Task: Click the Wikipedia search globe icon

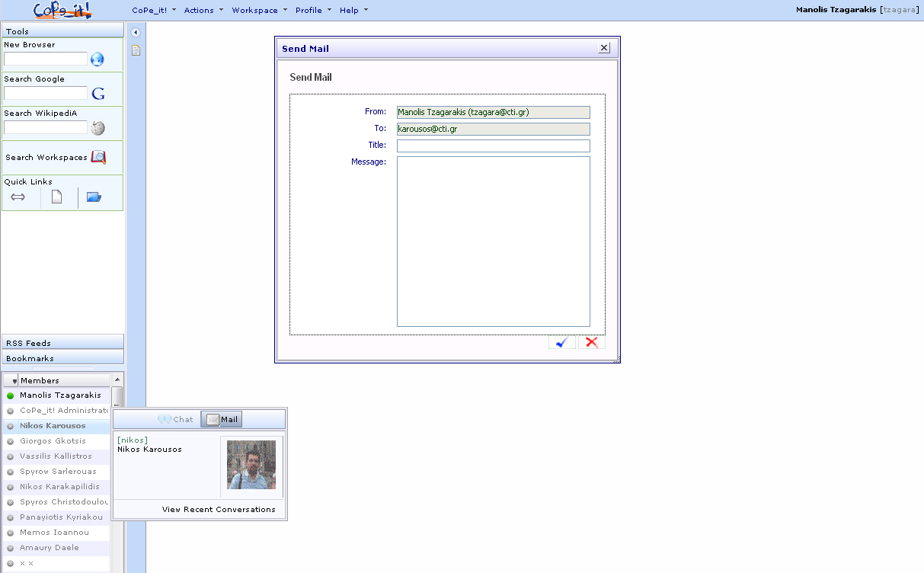Action: (98, 128)
